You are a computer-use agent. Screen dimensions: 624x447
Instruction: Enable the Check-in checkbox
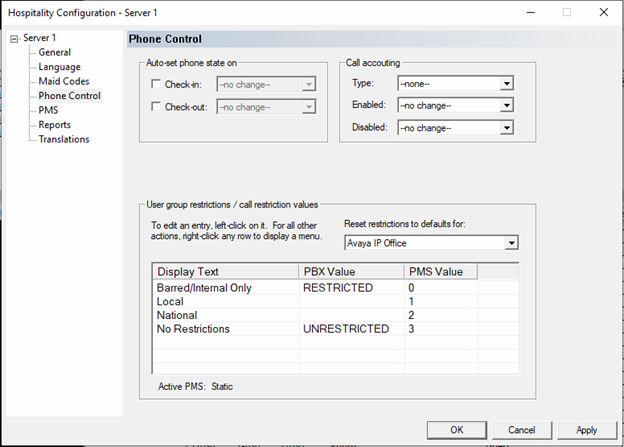[155, 85]
